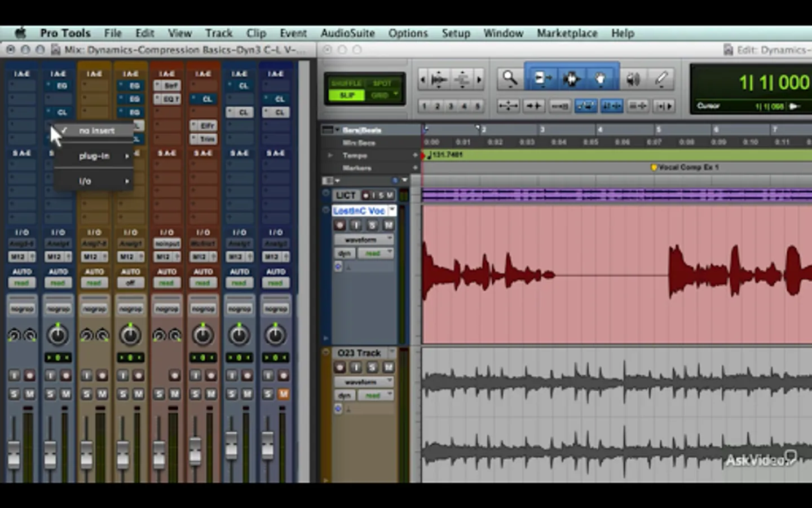Image resolution: width=812 pixels, height=508 pixels.
Task: Select the Selector waveform tool
Action: [571, 78]
